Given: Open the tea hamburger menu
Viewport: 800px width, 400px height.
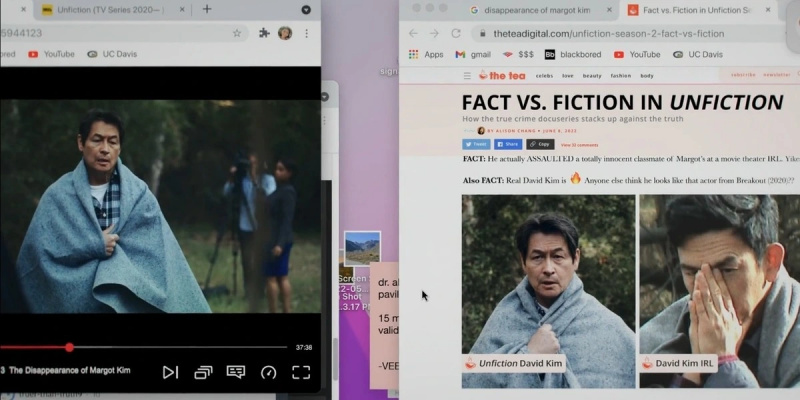Looking at the screenshot, I should [467, 76].
